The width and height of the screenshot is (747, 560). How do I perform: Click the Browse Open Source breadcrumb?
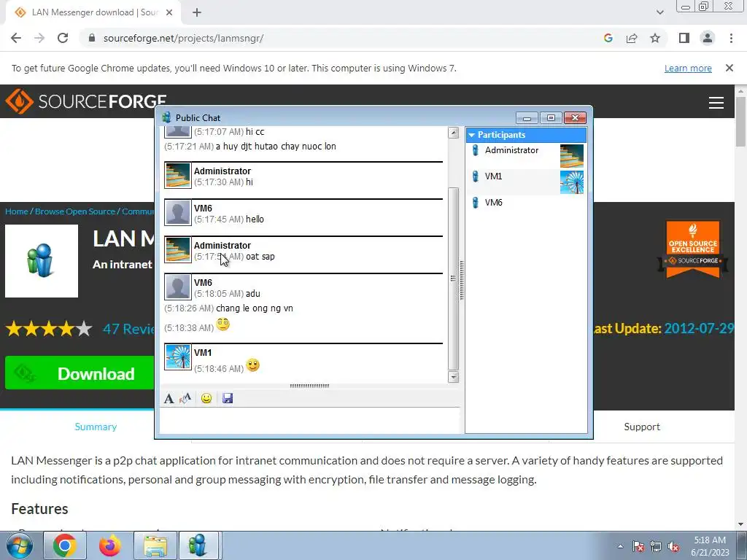pos(75,211)
